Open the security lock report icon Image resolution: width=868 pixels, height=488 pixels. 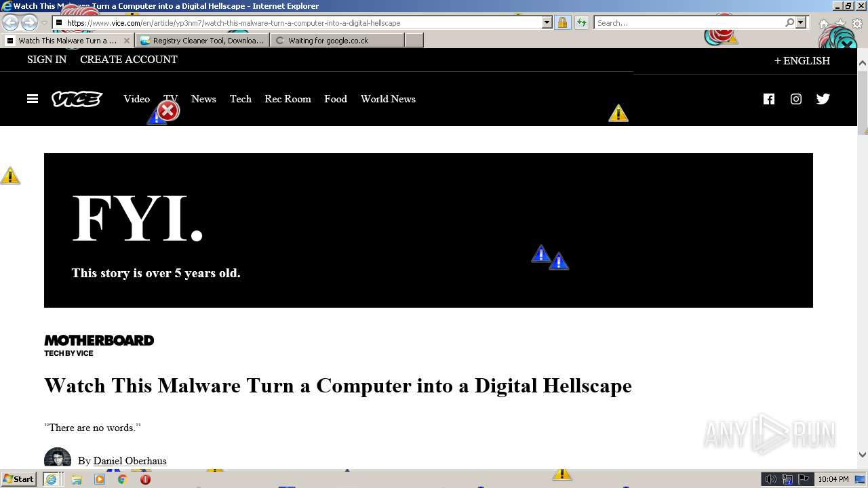coord(562,23)
